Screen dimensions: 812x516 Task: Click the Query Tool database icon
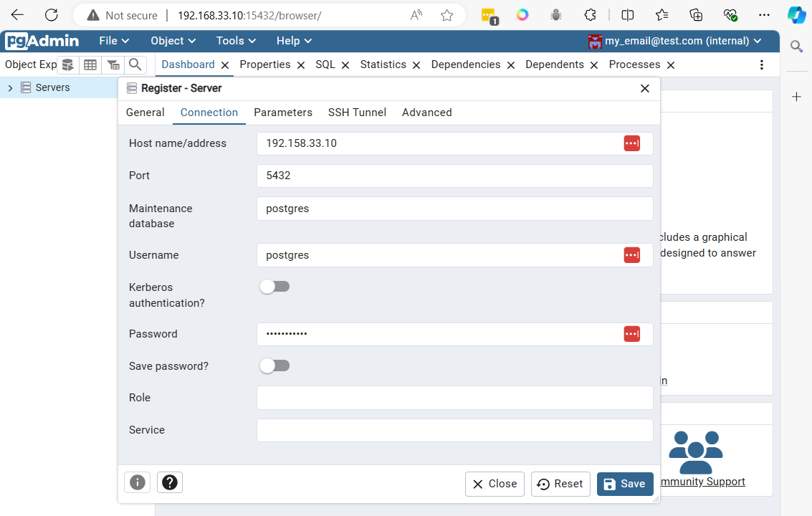[x=67, y=64]
